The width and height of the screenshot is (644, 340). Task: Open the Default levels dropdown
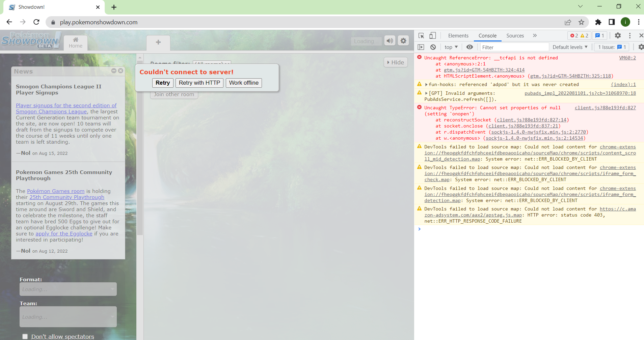pos(570,47)
